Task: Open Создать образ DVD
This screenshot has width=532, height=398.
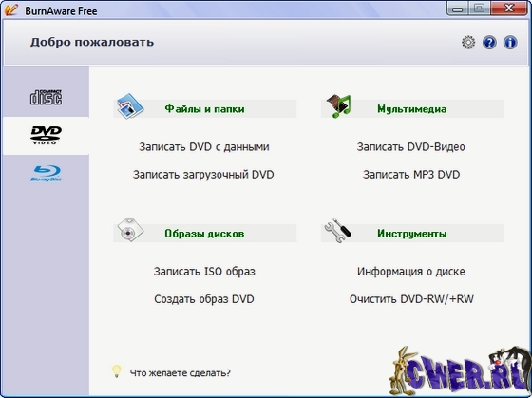Action: pyautogui.click(x=204, y=299)
